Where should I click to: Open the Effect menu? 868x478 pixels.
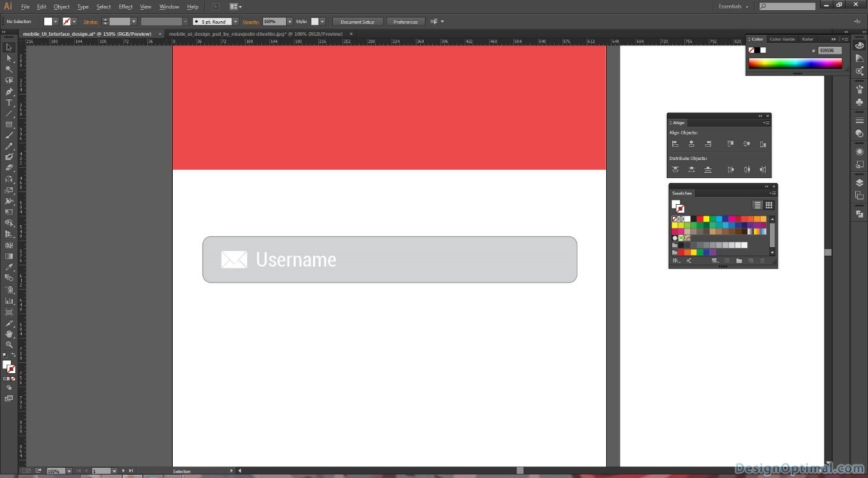[x=125, y=7]
